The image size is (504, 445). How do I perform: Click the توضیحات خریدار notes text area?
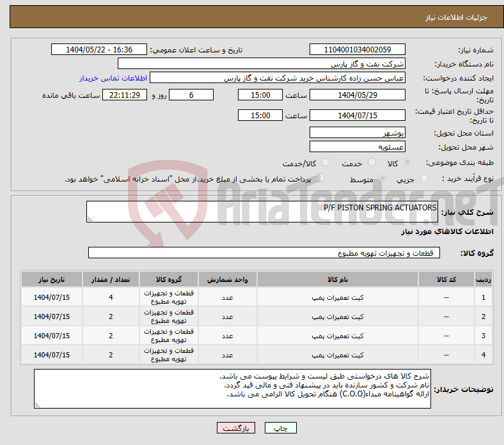(232, 389)
